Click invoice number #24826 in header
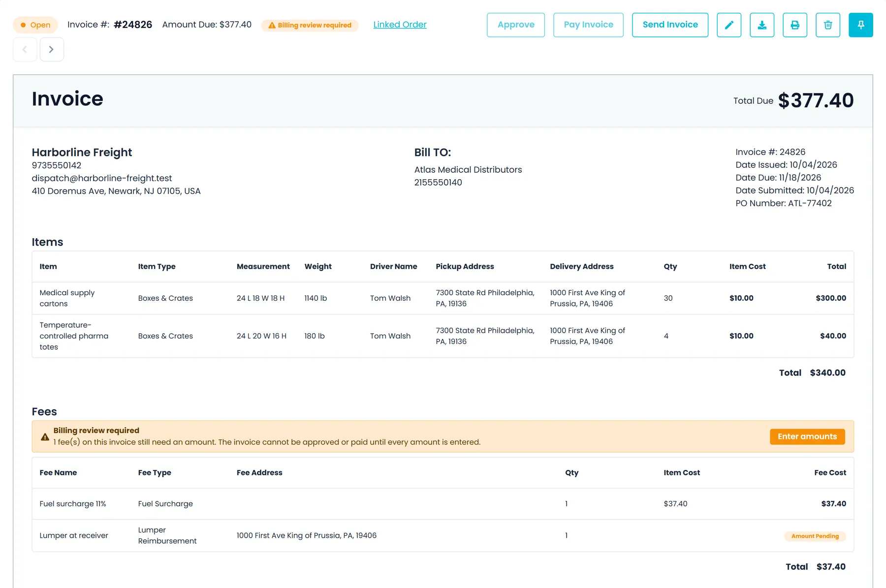 133,25
